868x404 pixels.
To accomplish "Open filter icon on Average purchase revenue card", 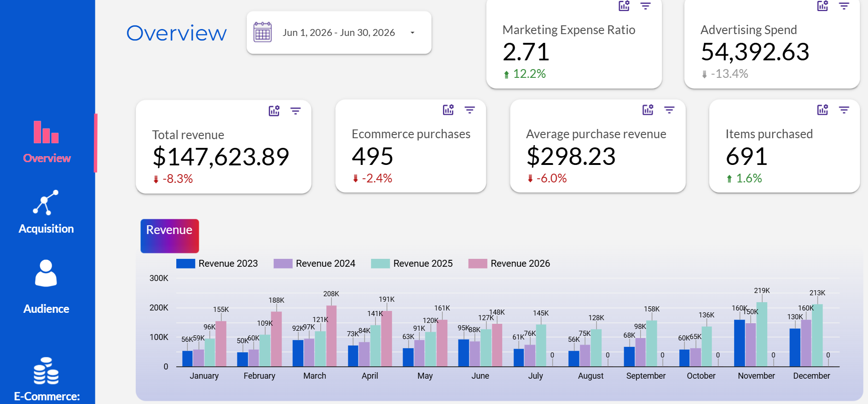I will pyautogui.click(x=670, y=110).
